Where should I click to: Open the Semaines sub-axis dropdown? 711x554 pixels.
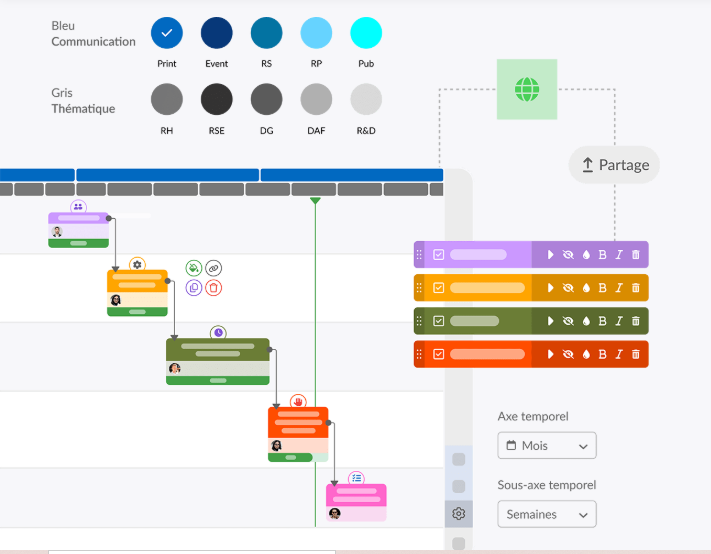point(547,515)
